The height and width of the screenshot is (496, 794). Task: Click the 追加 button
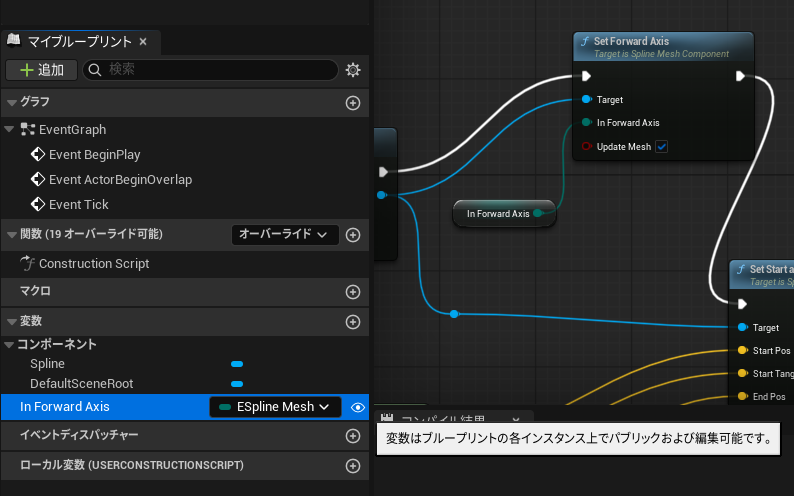tap(40, 70)
